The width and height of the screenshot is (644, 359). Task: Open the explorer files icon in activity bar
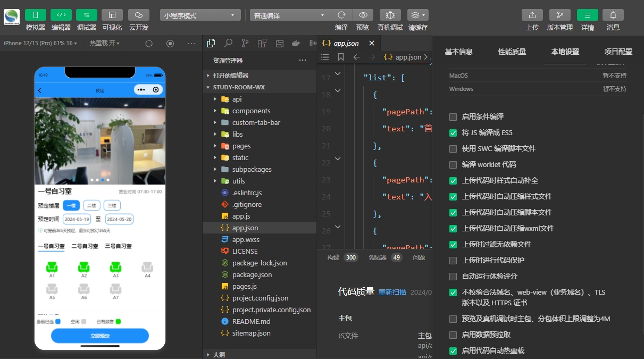[x=211, y=43]
